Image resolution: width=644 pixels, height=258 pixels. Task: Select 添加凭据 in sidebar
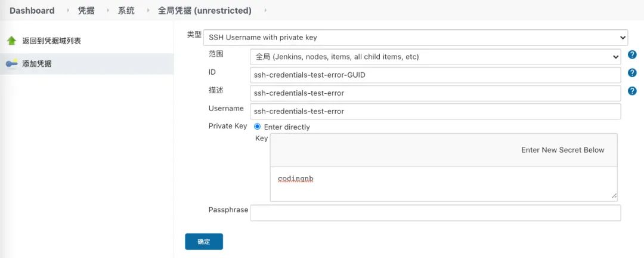(37, 64)
